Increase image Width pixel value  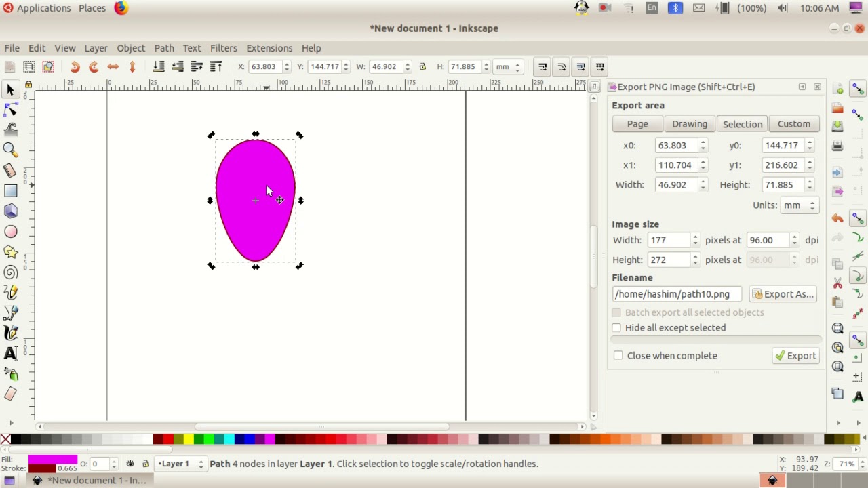point(695,237)
